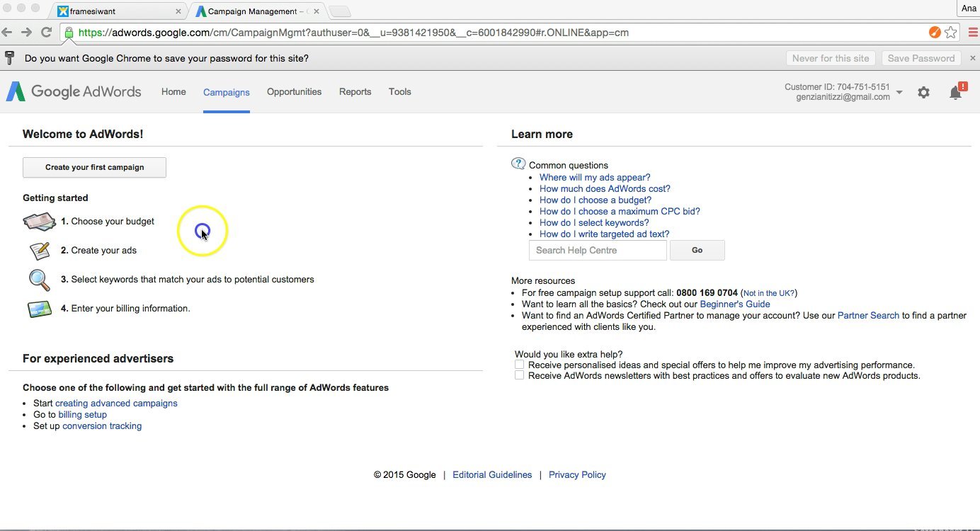
Task: Click the Create your first campaign button
Action: point(93,167)
